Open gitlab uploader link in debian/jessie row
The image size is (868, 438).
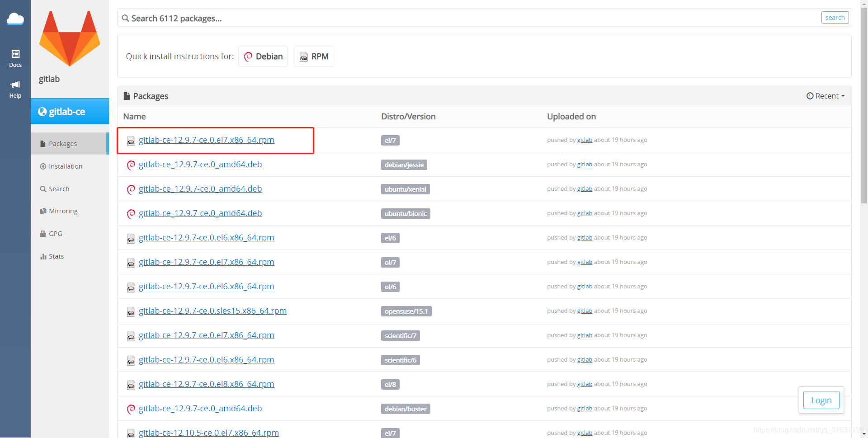pos(585,165)
